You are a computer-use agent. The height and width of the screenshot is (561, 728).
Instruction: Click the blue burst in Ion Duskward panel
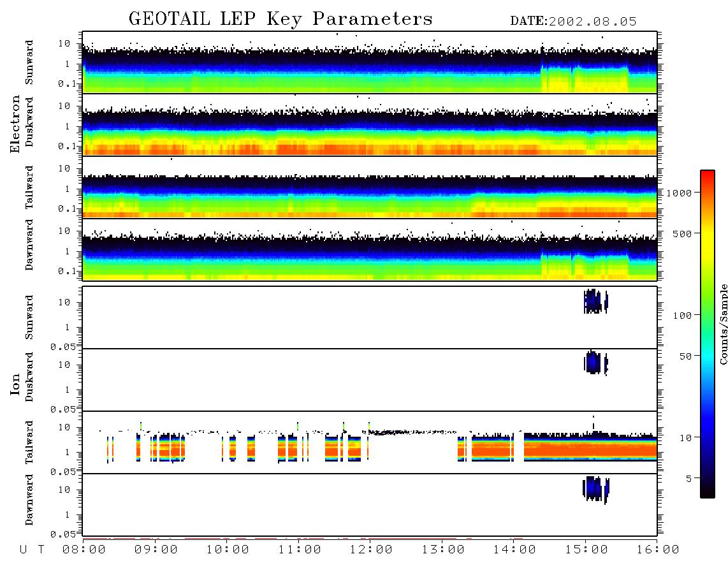[x=594, y=362]
